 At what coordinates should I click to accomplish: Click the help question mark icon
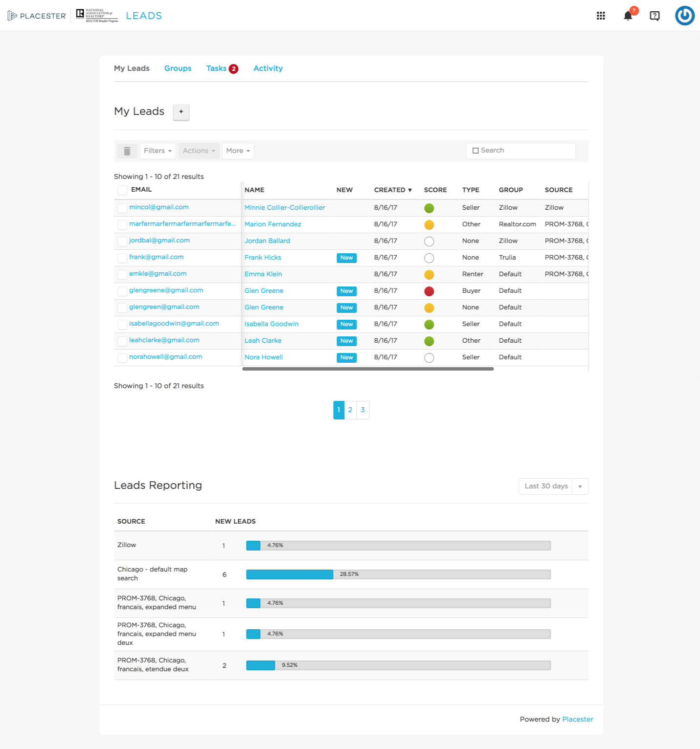655,16
